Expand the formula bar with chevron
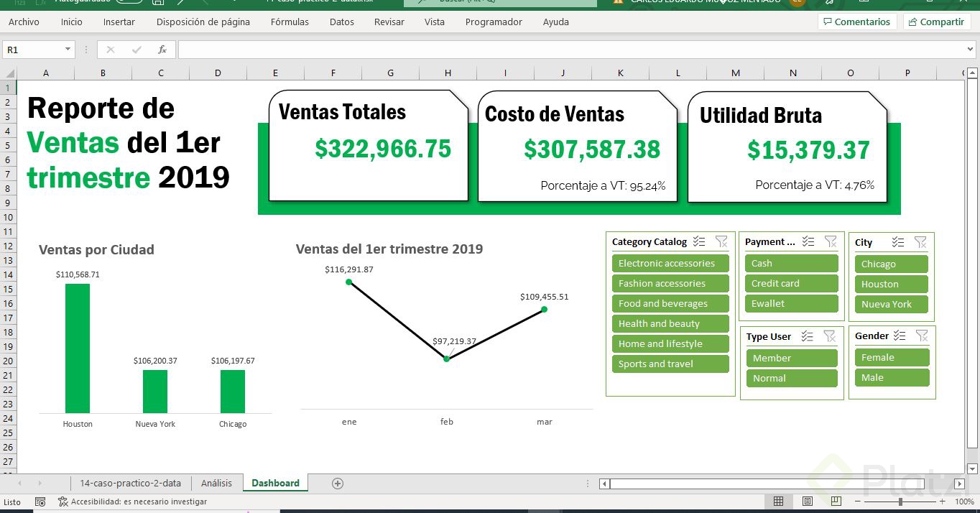This screenshot has width=980, height=513. [971, 50]
